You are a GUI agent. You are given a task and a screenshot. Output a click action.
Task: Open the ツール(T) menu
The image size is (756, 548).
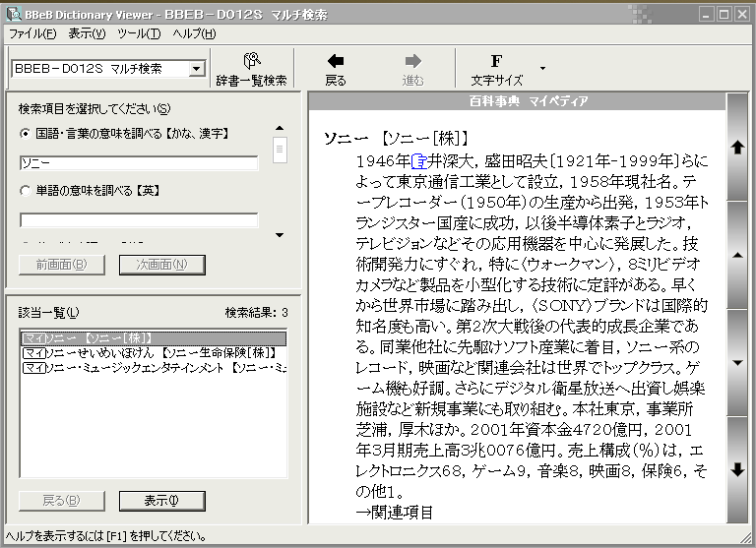point(139,33)
